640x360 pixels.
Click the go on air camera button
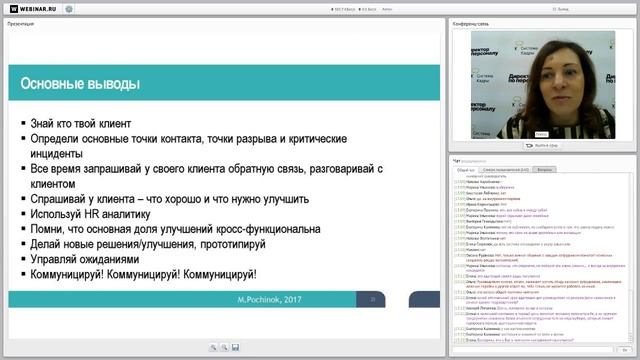[542, 145]
